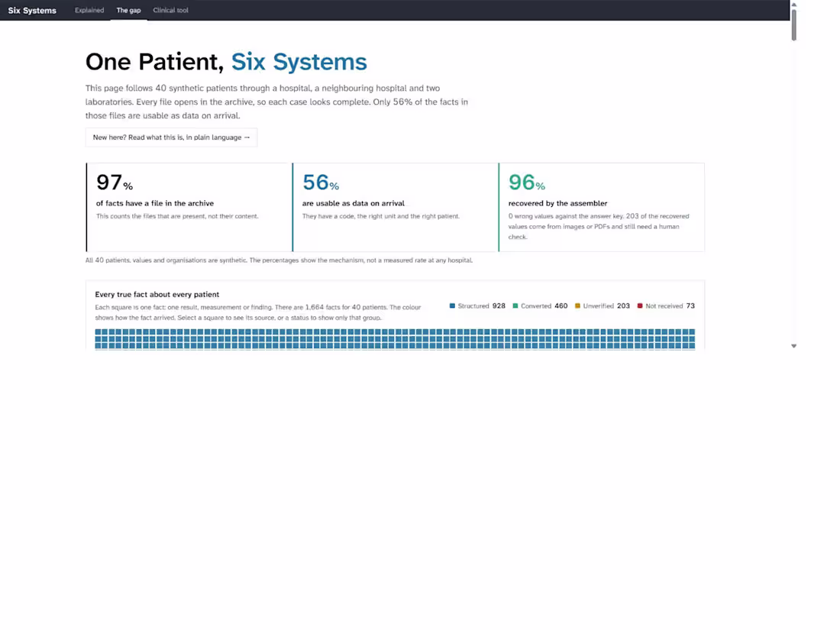Show only Not received facts
This screenshot has width=840, height=630.
point(666,306)
